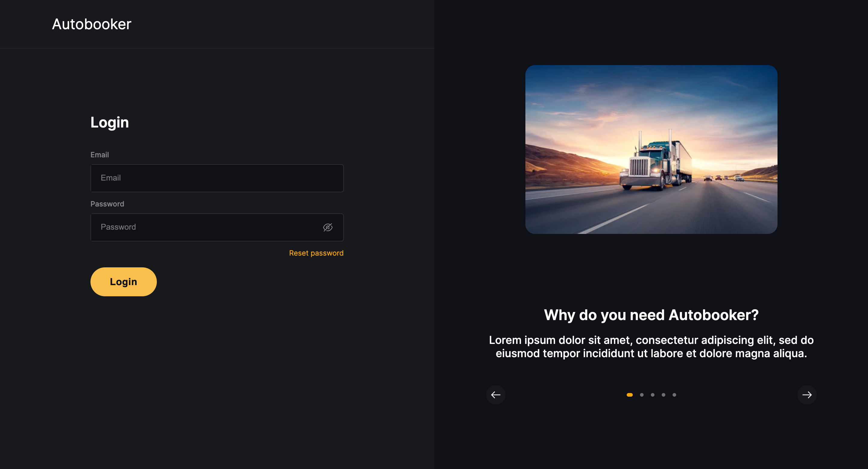
Task: Select the first active carousel dot
Action: 629,395
